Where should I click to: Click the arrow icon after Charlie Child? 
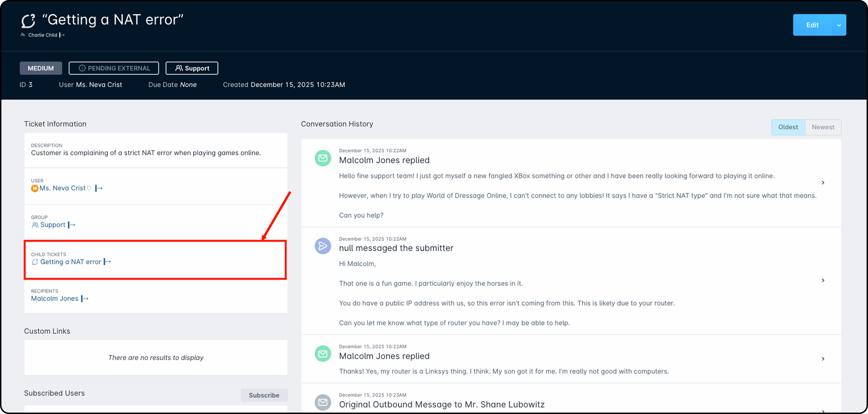pos(62,35)
